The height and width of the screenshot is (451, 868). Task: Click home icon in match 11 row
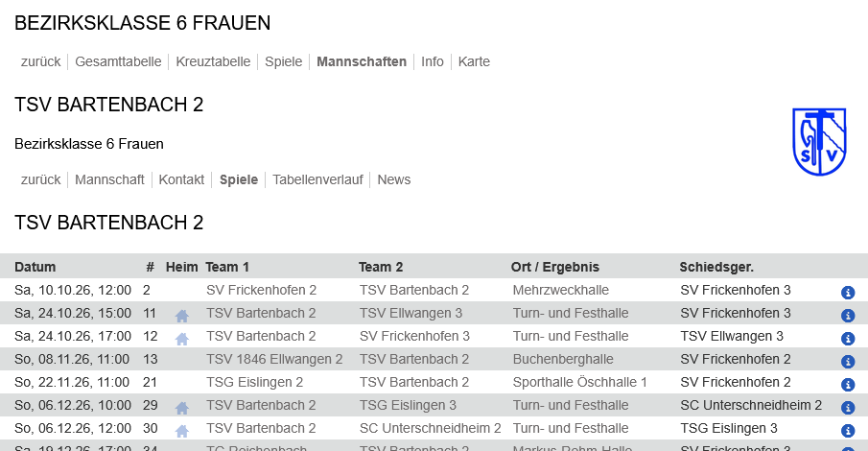coord(181,316)
